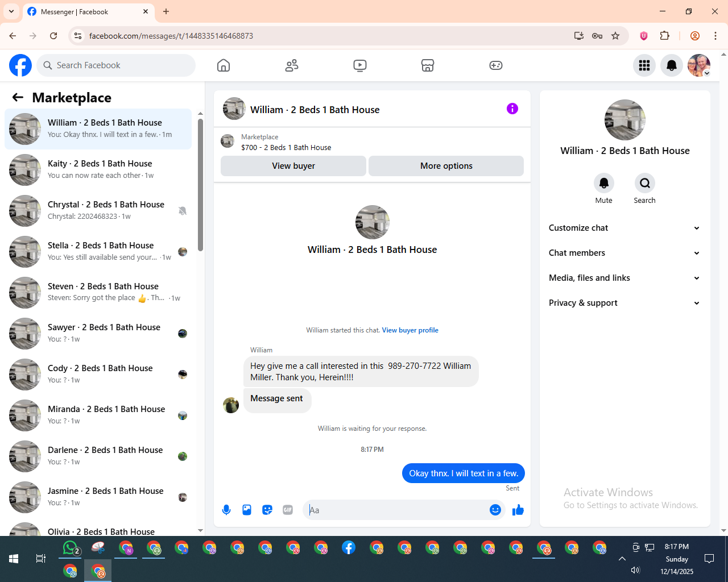Open the Home feed icon
Screen dimensions: 728x582
[224, 65]
